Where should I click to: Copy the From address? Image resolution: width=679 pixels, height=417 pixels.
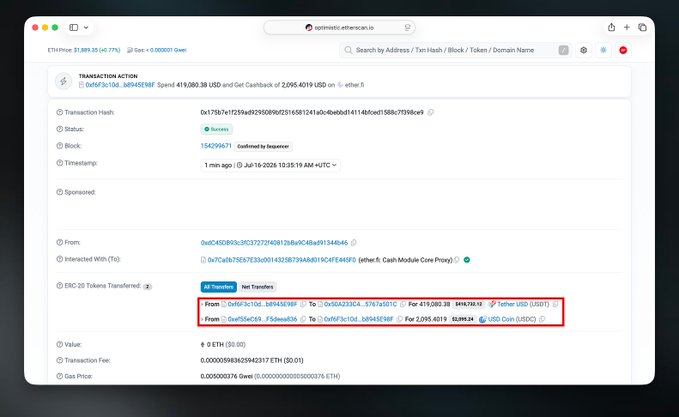[354, 243]
